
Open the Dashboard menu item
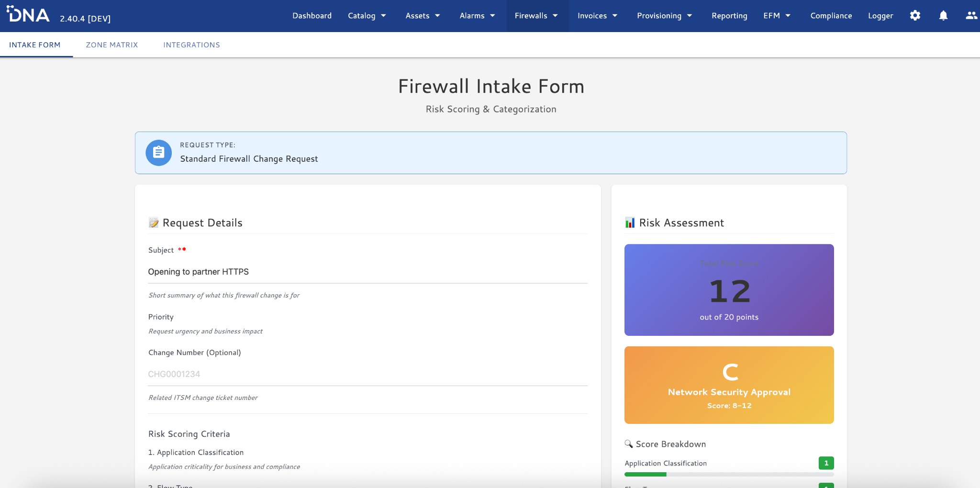(312, 16)
